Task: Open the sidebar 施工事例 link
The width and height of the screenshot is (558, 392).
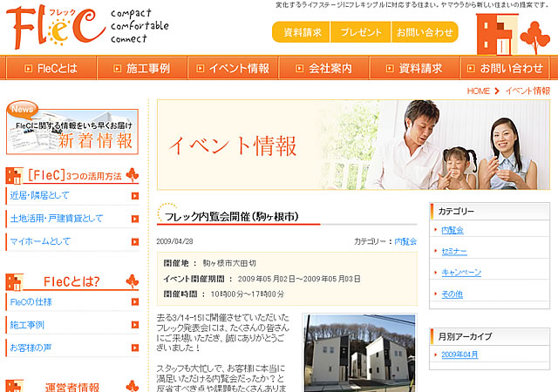Action: pos(27,325)
